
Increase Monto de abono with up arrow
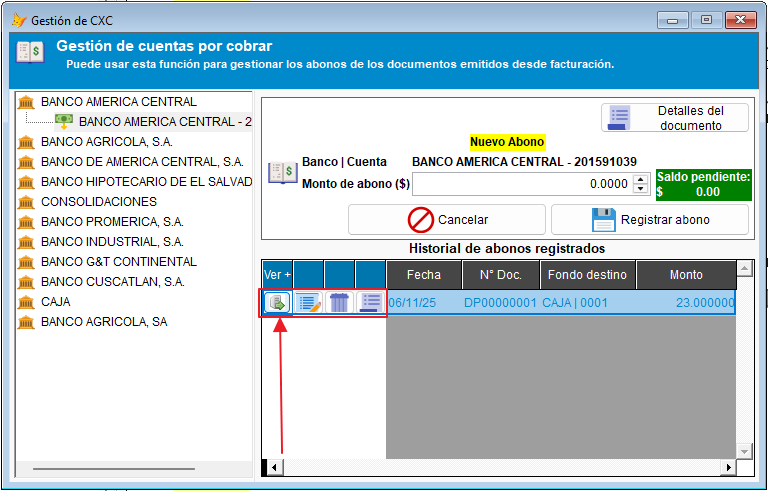click(x=641, y=179)
